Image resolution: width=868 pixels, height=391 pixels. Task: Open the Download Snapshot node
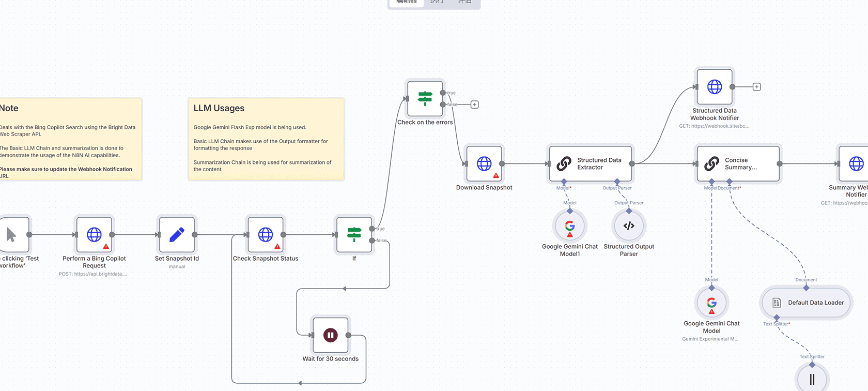484,164
